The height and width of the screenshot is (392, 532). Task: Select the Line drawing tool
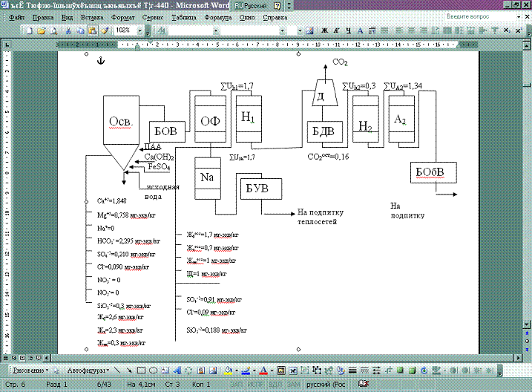pyautogui.click(x=117, y=370)
